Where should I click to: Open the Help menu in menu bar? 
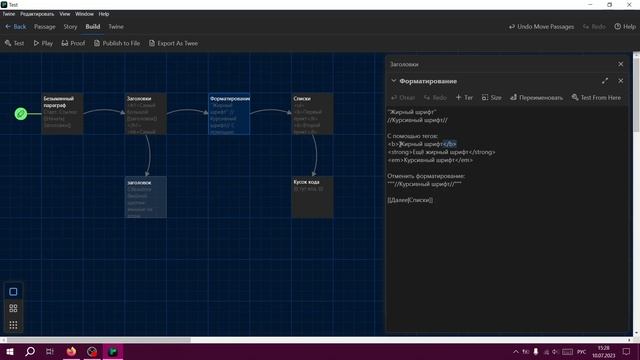point(104,14)
